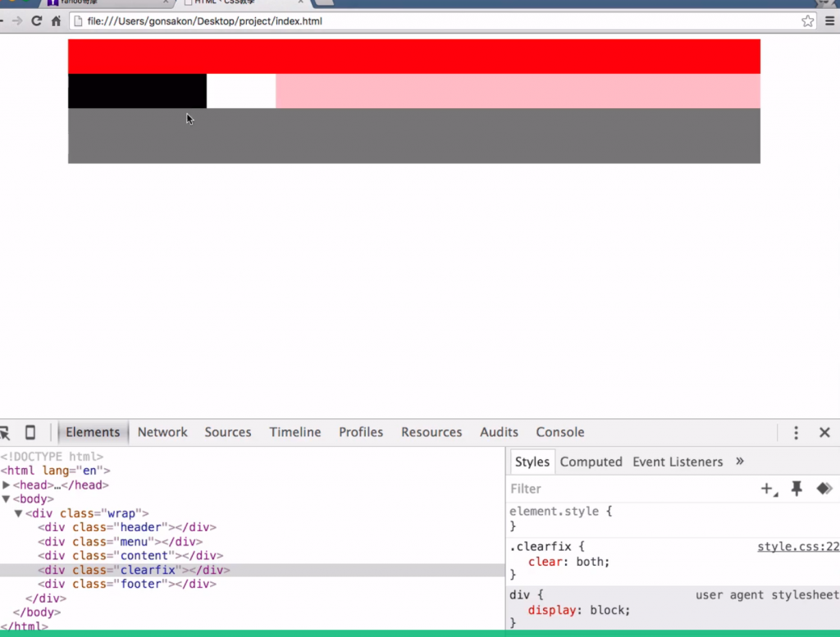The image size is (840, 637).
Task: Click the red header block on page
Action: click(414, 57)
